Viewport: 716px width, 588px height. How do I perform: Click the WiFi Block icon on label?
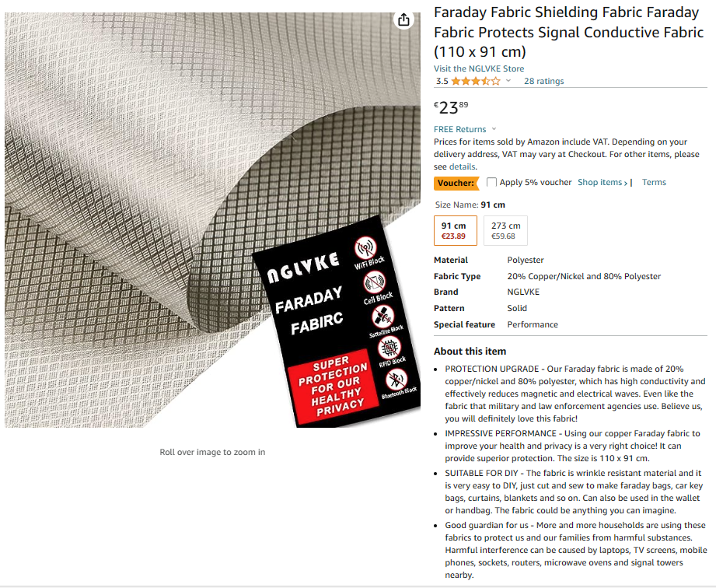click(x=365, y=249)
